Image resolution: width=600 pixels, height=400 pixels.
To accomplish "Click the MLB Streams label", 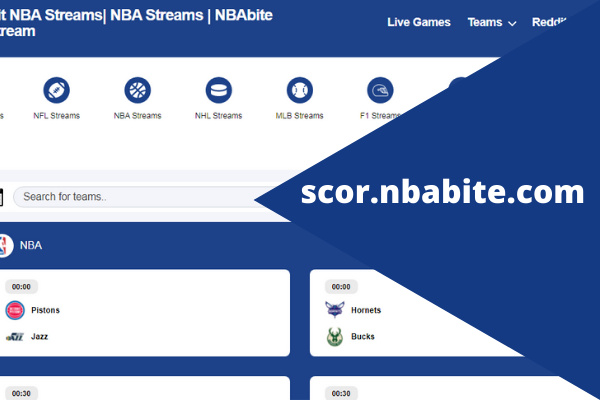I will click(x=300, y=116).
